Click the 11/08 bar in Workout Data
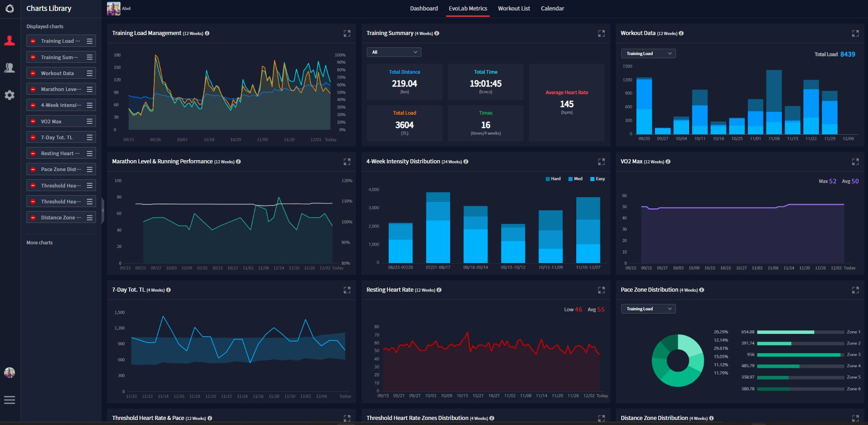The height and width of the screenshot is (425, 868). [x=774, y=102]
